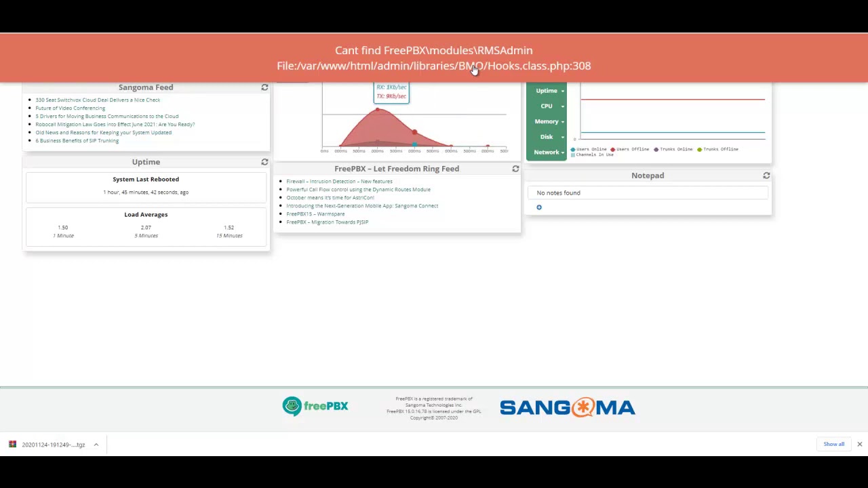Viewport: 868px width, 488px height.
Task: Open '6 Business Benefits of SIP Trunking'
Action: point(77,140)
